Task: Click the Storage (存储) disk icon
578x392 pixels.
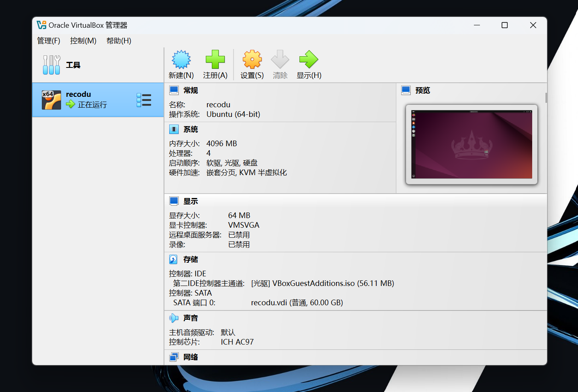Action: (x=173, y=259)
